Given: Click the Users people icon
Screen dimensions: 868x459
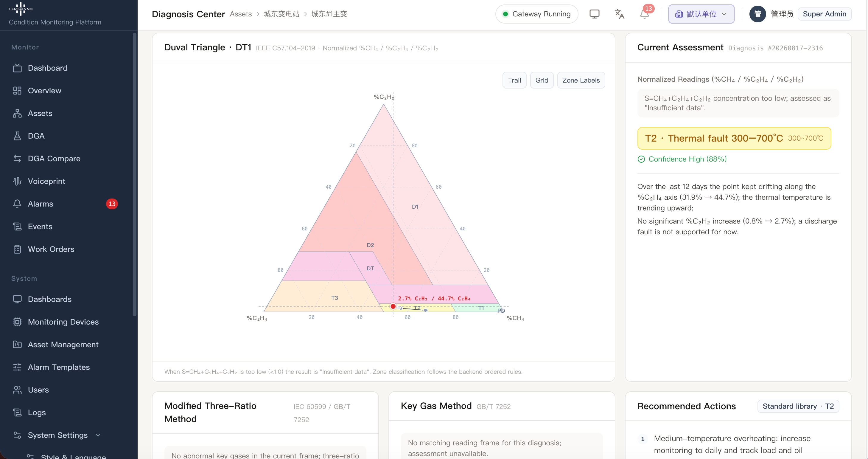Looking at the screenshot, I should tap(17, 390).
